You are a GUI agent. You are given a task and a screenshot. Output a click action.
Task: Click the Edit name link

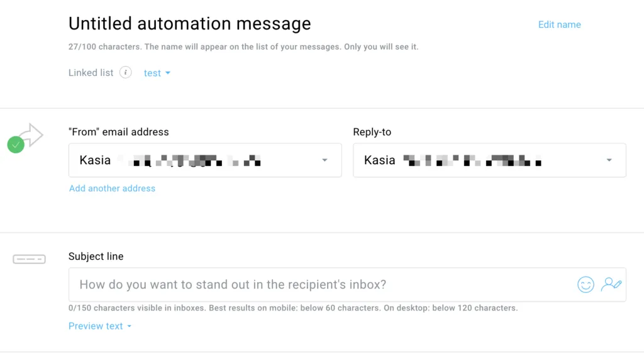(559, 25)
